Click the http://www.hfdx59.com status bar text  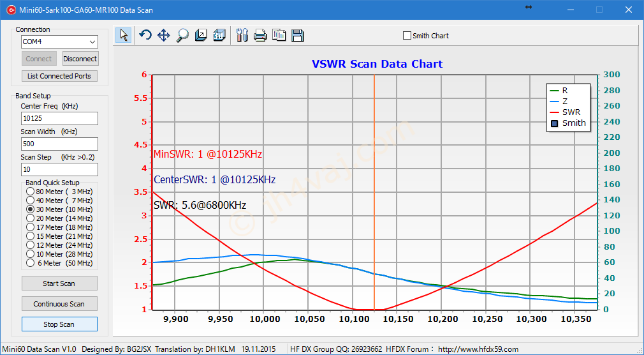coord(478,349)
